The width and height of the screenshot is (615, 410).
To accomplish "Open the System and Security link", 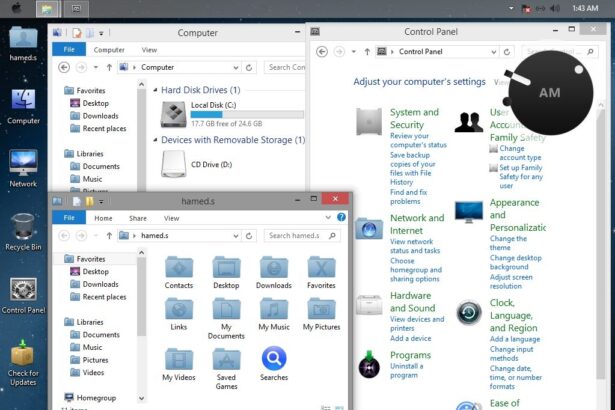I will click(414, 118).
